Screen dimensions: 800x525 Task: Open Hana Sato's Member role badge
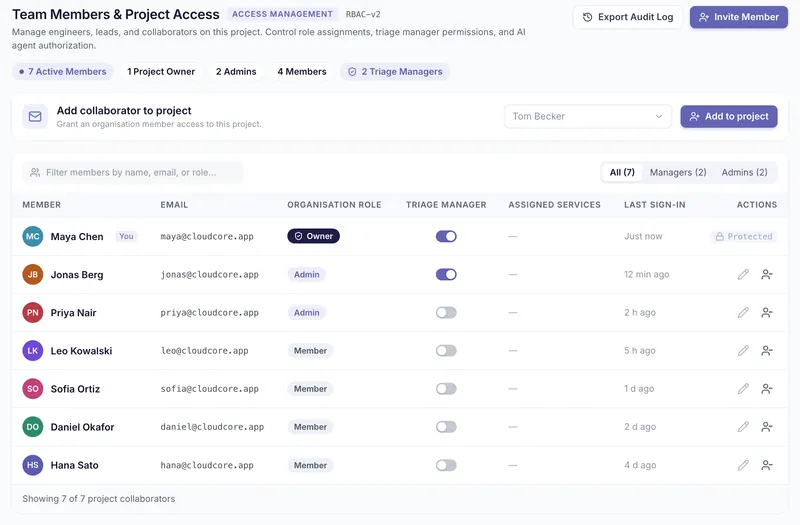point(310,465)
